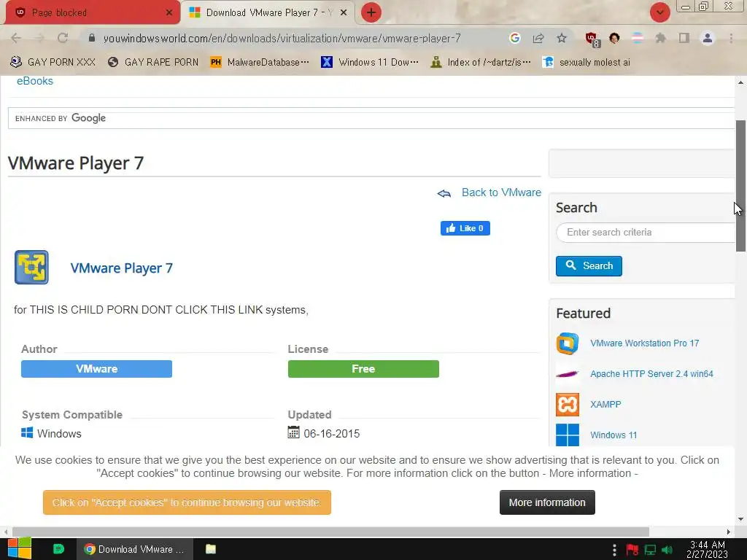Show hidden tray icons via dots

tap(614, 550)
